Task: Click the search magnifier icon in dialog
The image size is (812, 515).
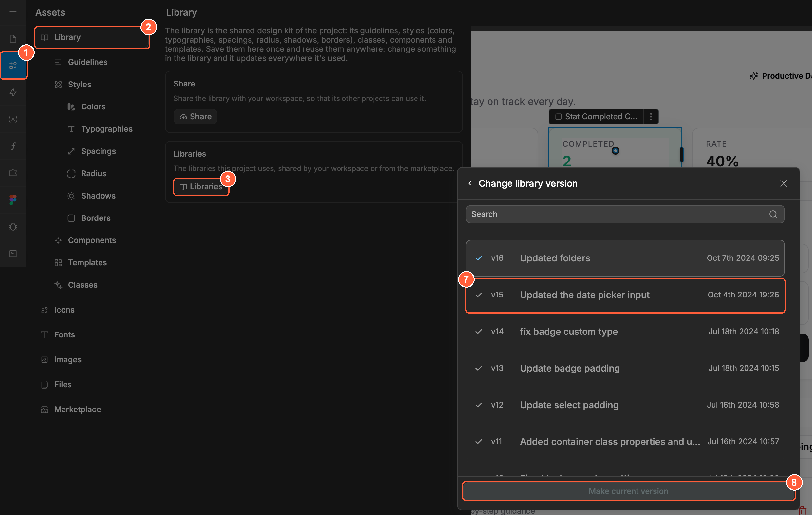Action: [773, 214]
